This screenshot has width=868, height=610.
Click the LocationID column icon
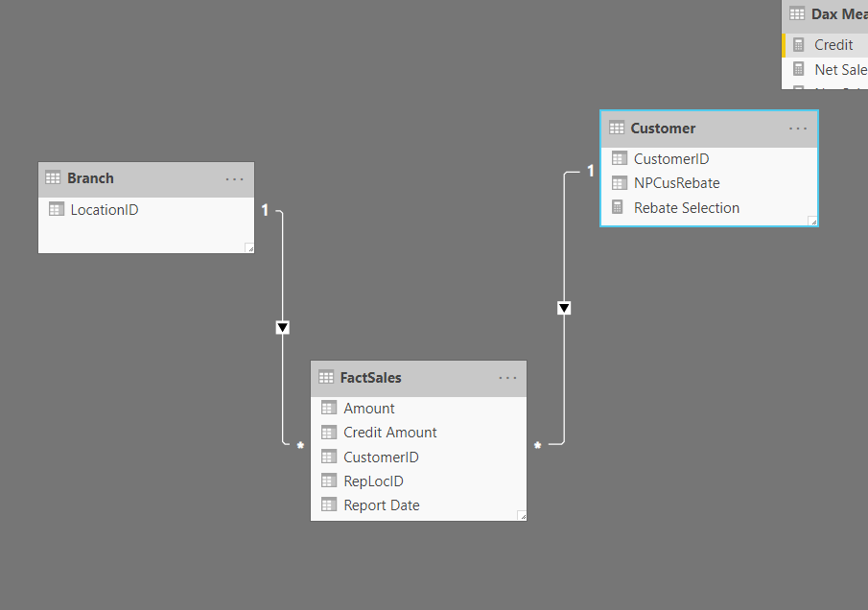[57, 209]
